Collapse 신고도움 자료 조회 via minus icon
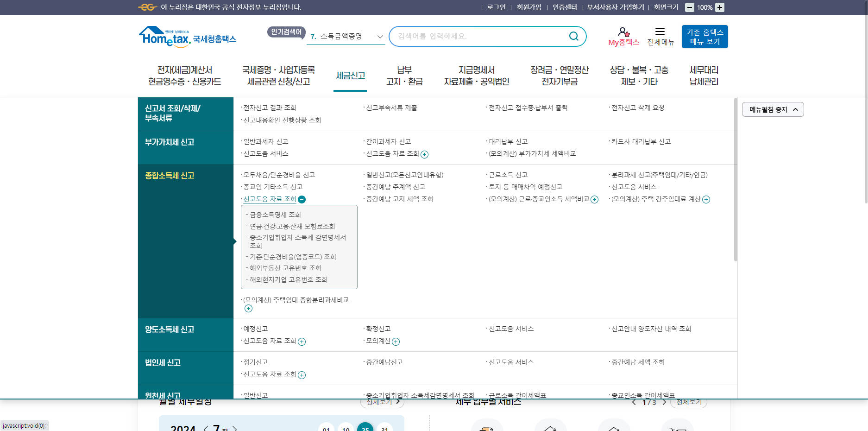Image resolution: width=868 pixels, height=431 pixels. click(x=302, y=199)
